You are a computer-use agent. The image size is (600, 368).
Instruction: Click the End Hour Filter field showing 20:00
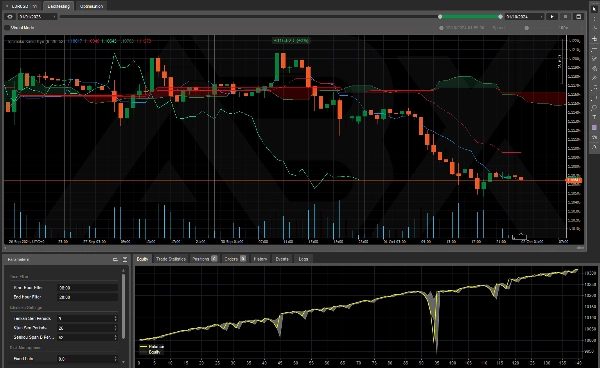(x=87, y=297)
